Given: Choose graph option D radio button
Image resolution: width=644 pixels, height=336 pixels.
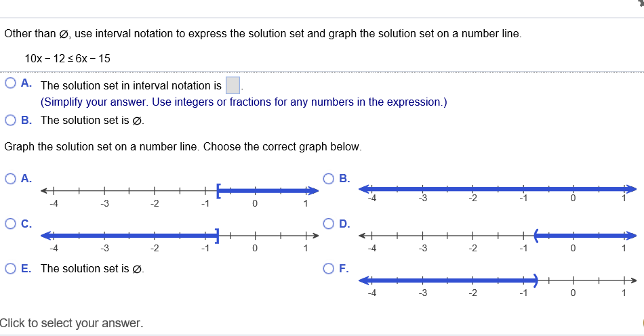Looking at the screenshot, I should pos(329,224).
